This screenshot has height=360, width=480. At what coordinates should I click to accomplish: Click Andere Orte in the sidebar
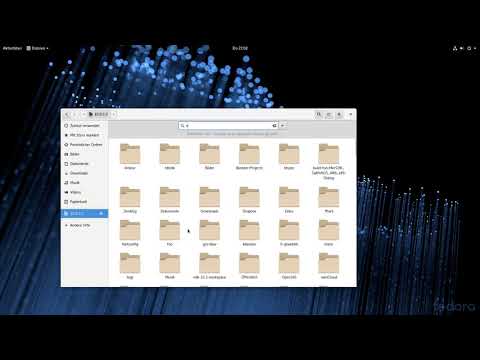coord(85,225)
